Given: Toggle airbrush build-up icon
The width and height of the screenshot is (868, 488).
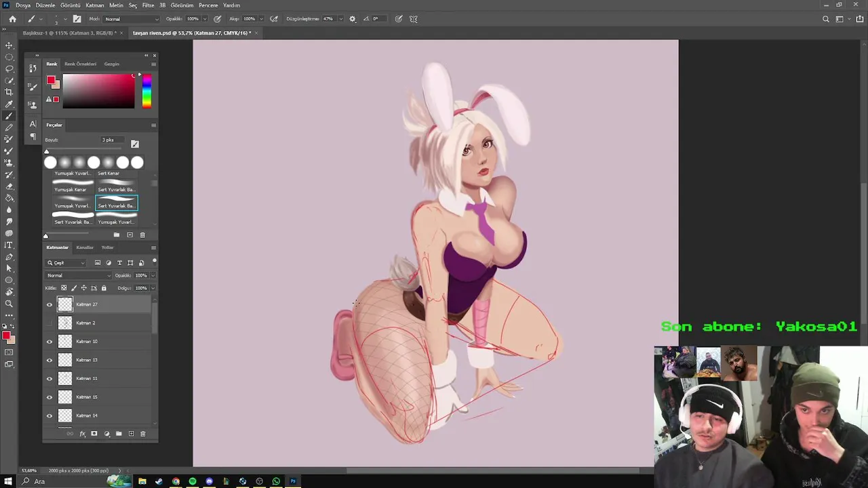Looking at the screenshot, I should (x=274, y=19).
